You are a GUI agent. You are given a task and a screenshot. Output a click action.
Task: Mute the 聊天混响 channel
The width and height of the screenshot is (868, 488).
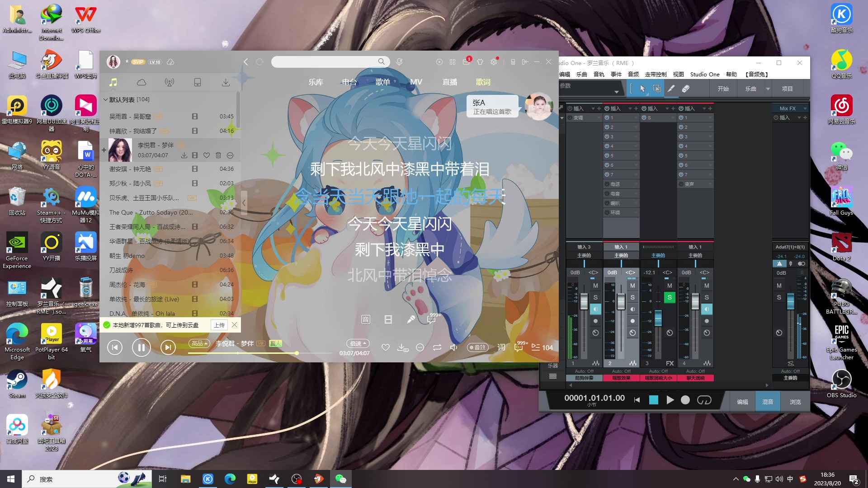tap(707, 286)
